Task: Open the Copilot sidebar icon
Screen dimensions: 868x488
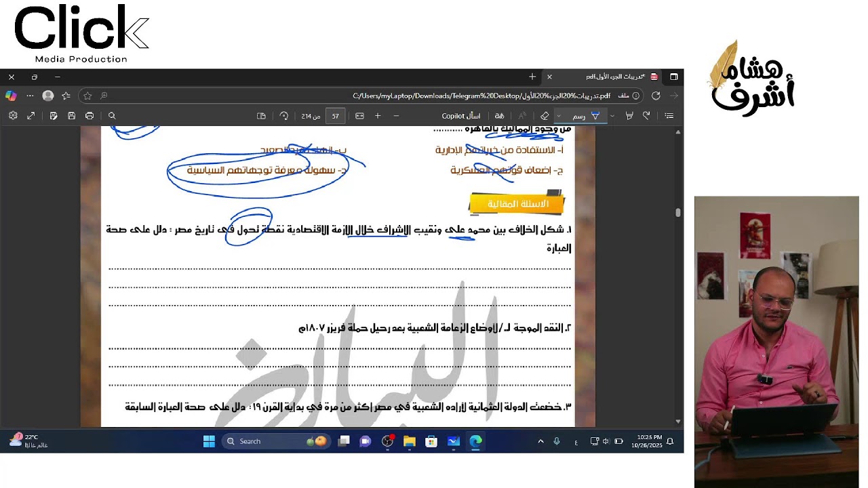Action: (x=11, y=96)
